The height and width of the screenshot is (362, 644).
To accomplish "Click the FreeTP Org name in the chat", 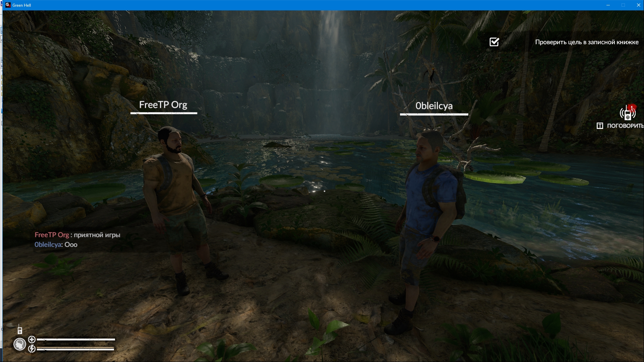I will pos(52,235).
